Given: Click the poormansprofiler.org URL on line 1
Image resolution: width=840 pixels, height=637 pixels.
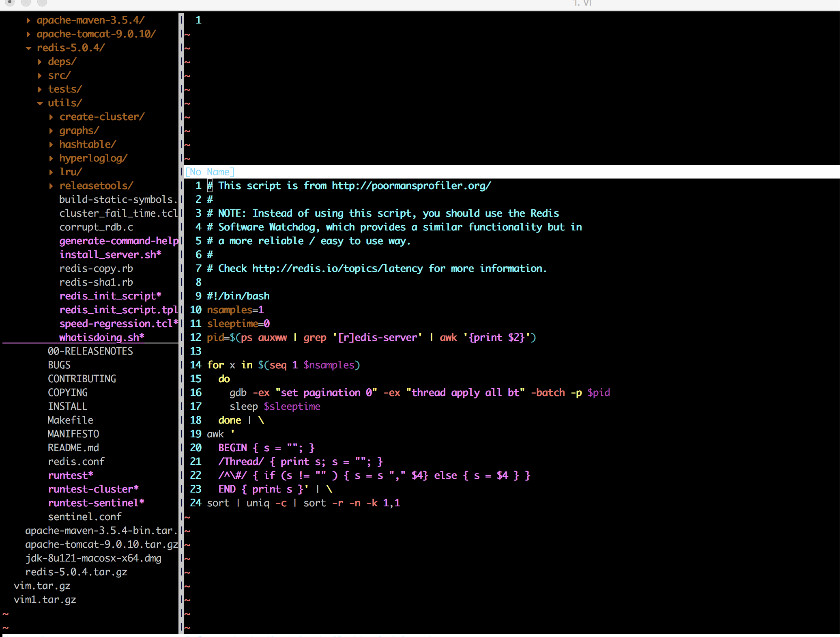Looking at the screenshot, I should tap(411, 186).
